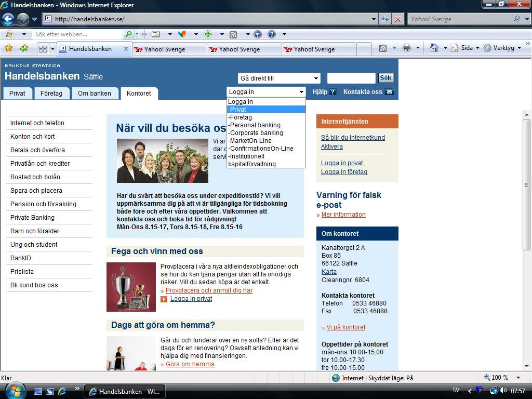Click the 'Sök efter webben...' search field

point(78,34)
